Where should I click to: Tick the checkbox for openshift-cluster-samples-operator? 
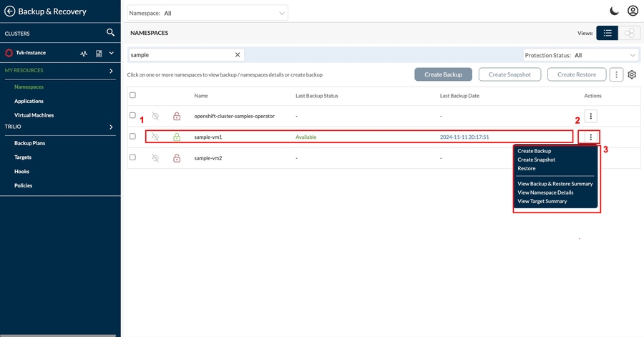[132, 115]
